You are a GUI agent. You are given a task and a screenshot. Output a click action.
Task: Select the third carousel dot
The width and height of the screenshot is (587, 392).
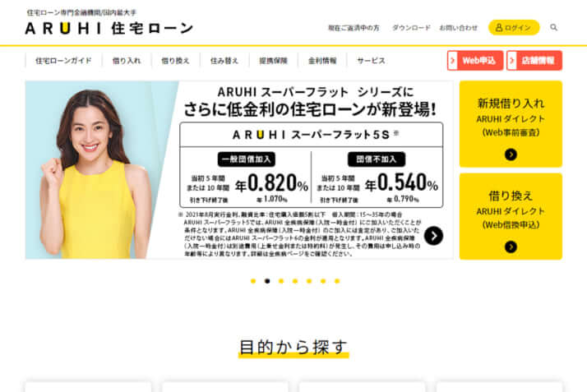281,281
